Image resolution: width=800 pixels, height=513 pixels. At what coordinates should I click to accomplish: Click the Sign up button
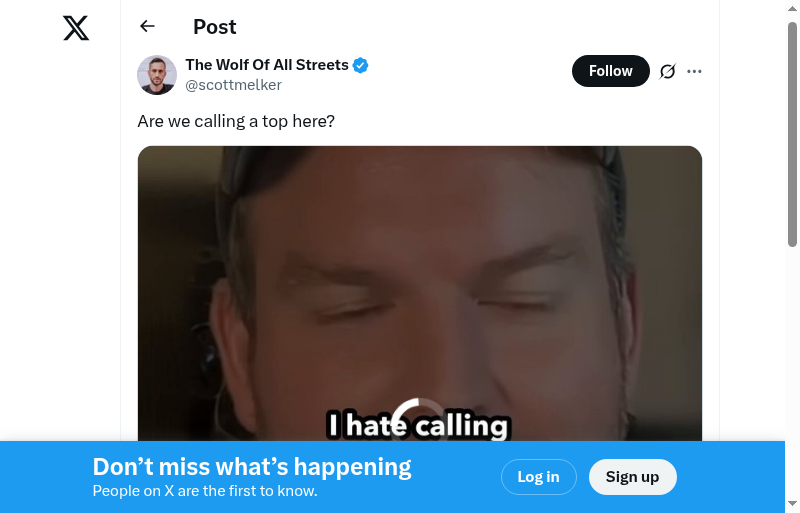632,477
